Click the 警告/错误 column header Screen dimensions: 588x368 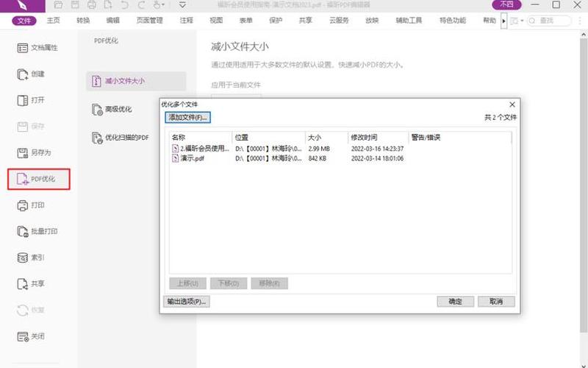coord(460,138)
